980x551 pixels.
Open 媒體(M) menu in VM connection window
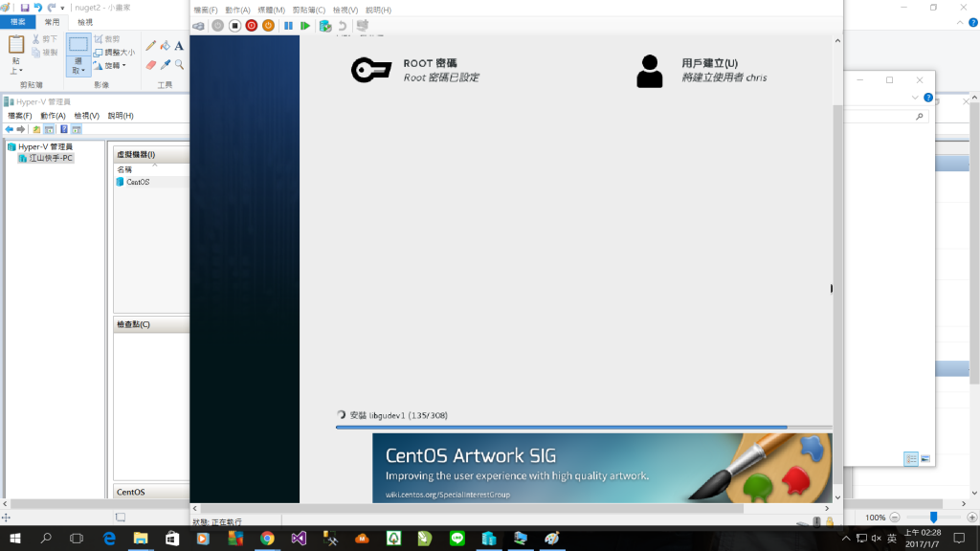pos(271,10)
